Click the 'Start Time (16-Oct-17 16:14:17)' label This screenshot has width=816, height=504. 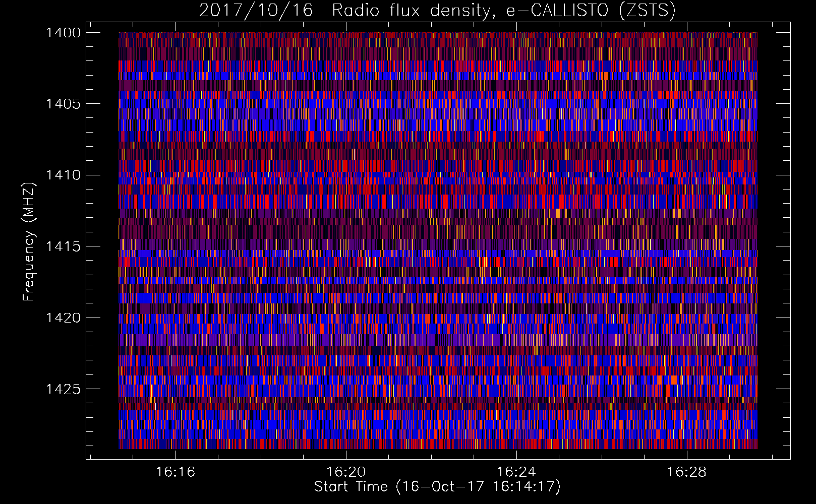(x=437, y=487)
